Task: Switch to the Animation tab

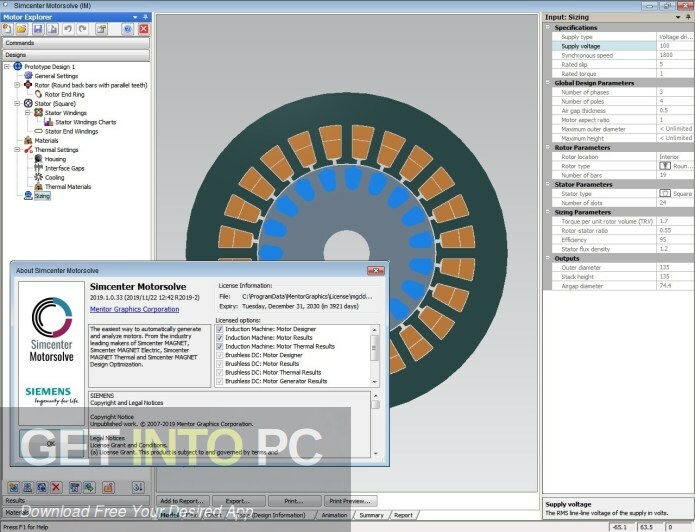Action: click(x=334, y=515)
